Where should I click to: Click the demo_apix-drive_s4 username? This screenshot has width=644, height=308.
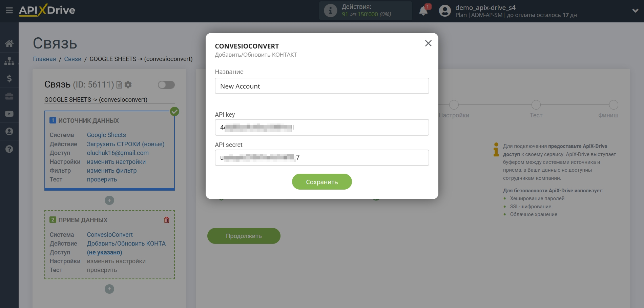[x=485, y=7]
